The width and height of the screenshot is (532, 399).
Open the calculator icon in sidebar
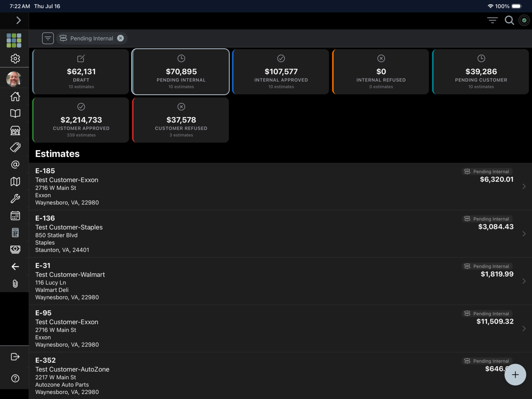(x=15, y=233)
